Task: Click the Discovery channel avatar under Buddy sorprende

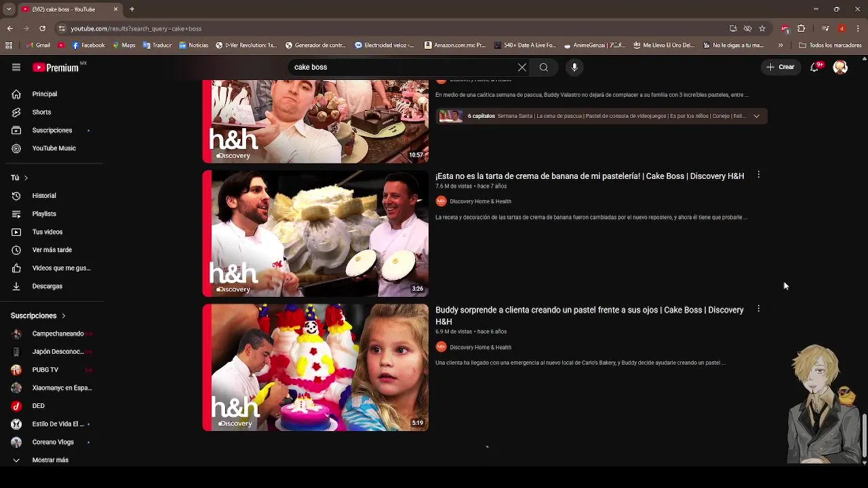Action: point(441,347)
